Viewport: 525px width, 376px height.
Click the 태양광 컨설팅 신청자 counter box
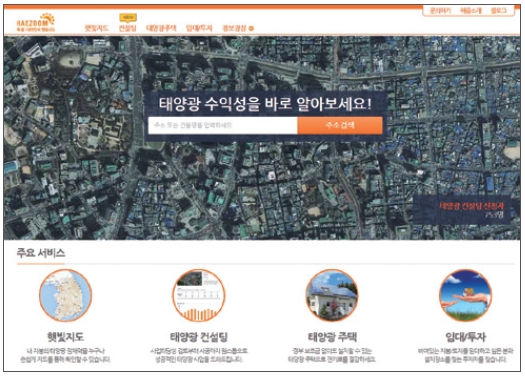point(466,210)
